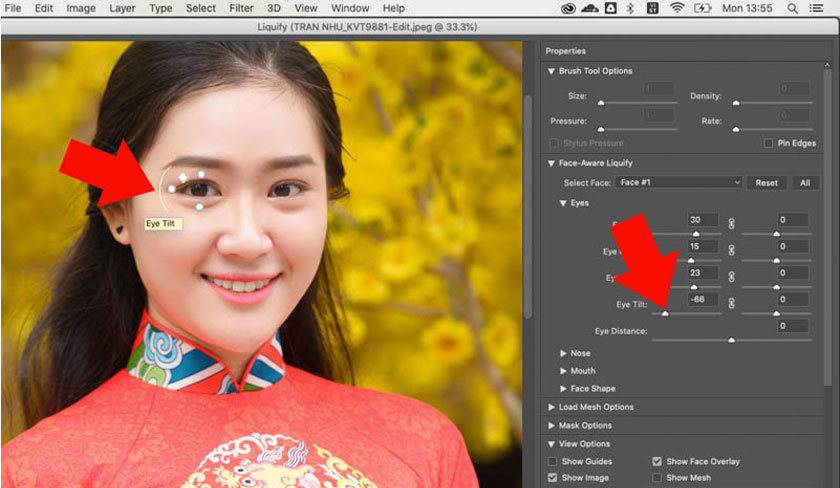
Task: Open the Select Face dropdown showing Face #1
Action: point(679,183)
